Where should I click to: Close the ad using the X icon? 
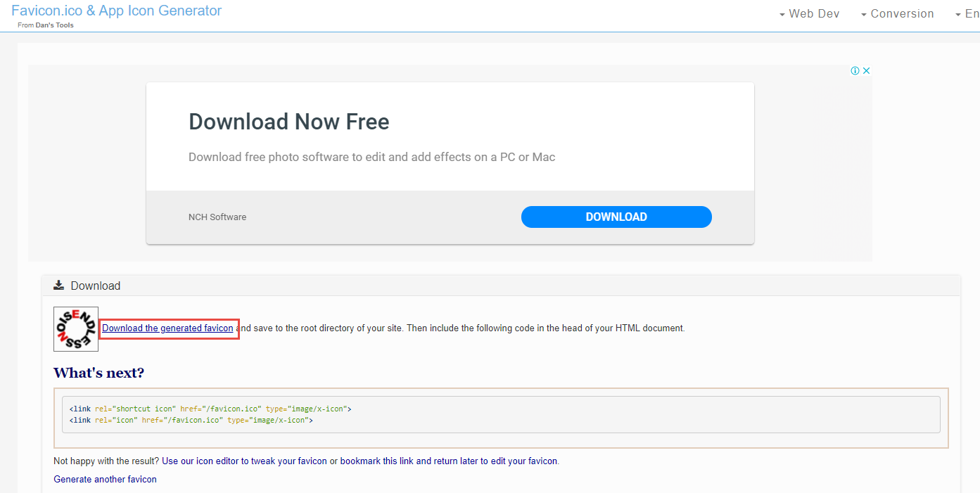pos(867,71)
